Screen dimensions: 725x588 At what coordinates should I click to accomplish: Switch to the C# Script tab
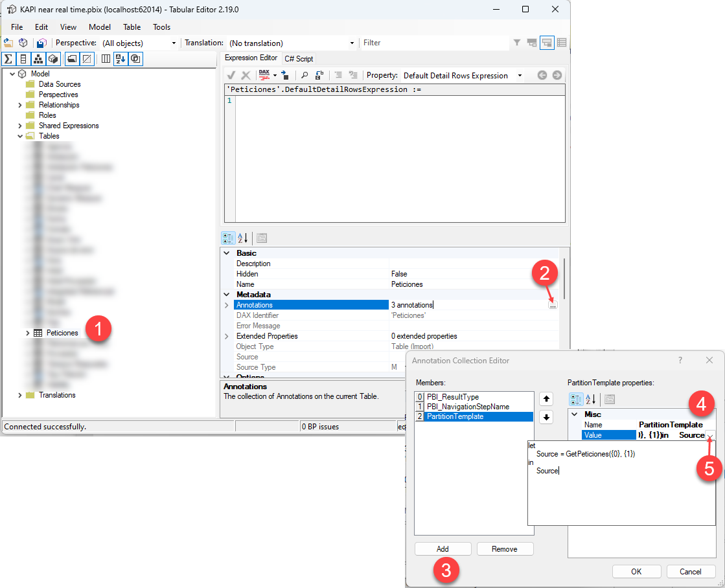tap(299, 58)
